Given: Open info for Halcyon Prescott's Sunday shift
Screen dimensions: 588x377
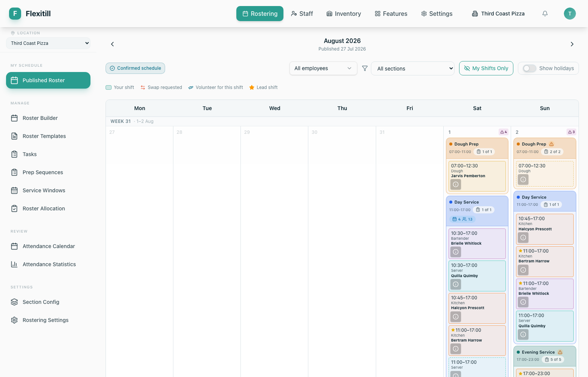Looking at the screenshot, I should coord(523,238).
